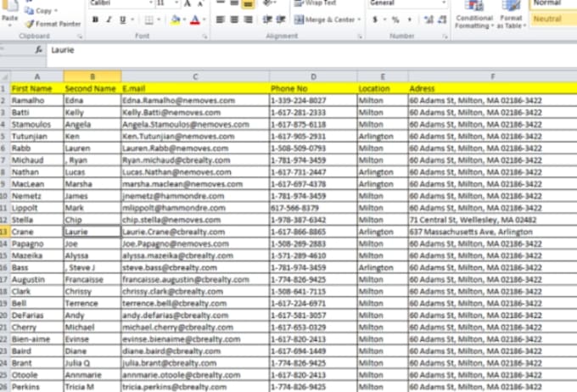Bottom align cell contents
Viewport: 577px width, 392px height.
248,4
